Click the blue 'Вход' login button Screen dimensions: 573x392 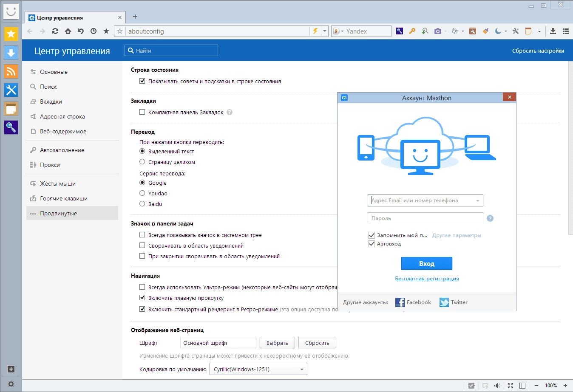click(427, 263)
